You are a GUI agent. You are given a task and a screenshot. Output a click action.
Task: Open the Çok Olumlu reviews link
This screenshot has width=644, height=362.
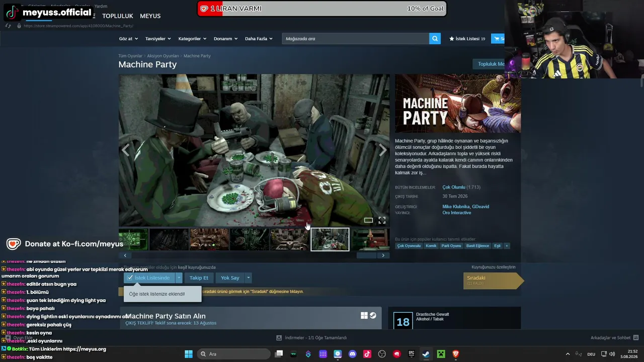454,187
